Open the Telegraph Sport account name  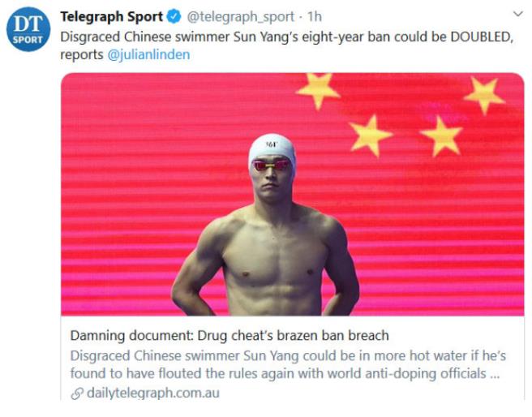112,16
